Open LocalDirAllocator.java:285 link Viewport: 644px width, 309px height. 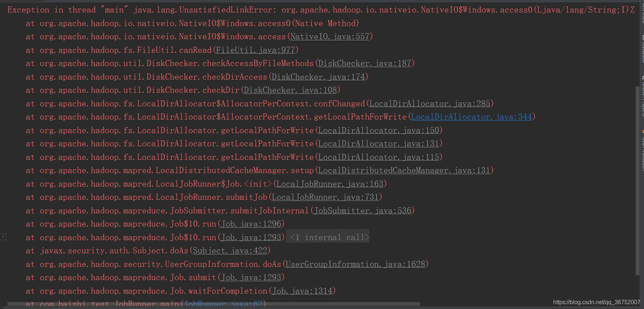pyautogui.click(x=430, y=104)
